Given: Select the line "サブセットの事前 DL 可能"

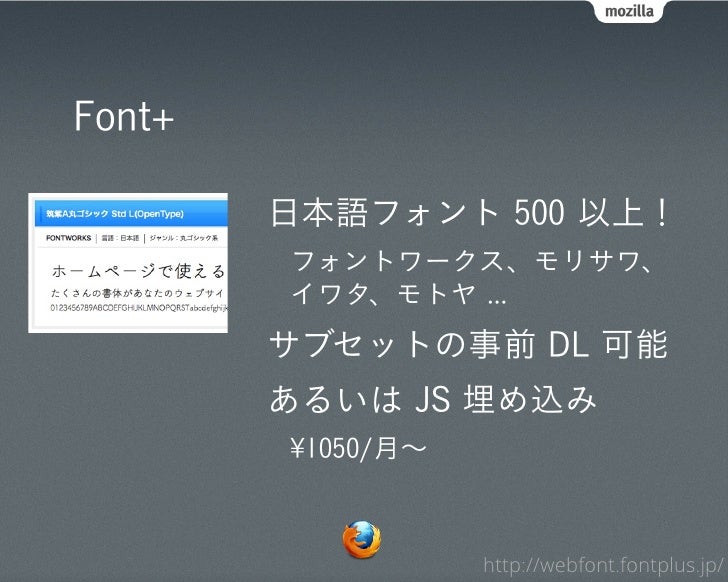Looking at the screenshot, I should coord(468,344).
